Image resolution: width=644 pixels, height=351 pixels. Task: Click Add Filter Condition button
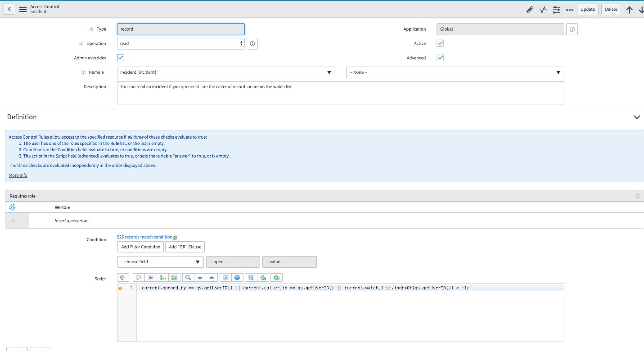tap(140, 247)
